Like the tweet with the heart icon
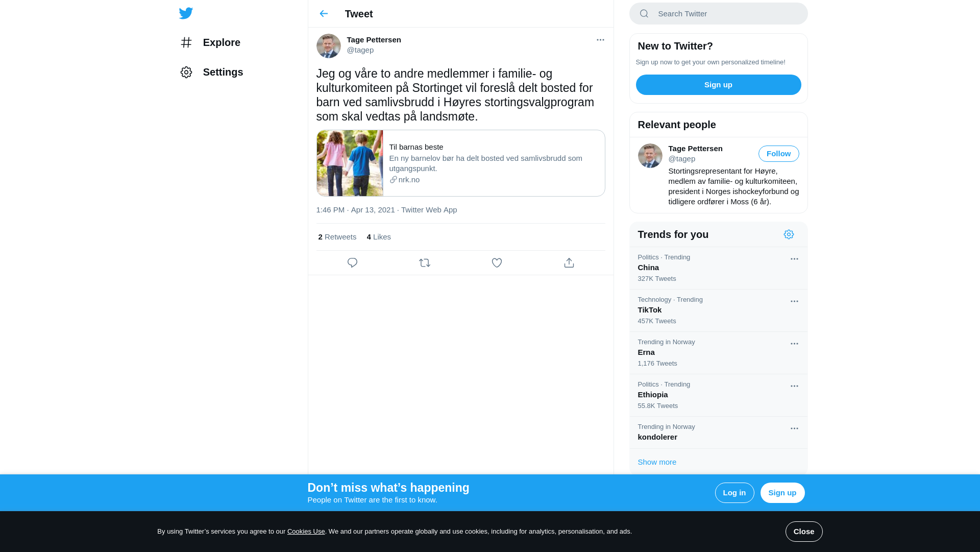This screenshot has height=552, width=980. click(x=497, y=263)
